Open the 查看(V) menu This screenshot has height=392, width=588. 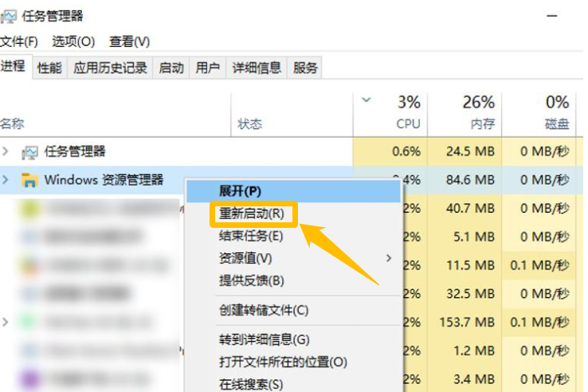coord(129,41)
